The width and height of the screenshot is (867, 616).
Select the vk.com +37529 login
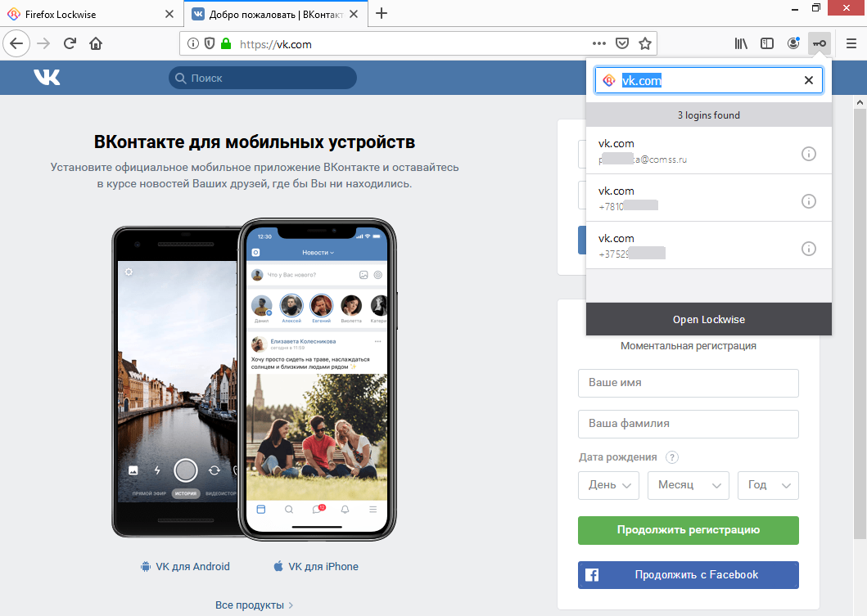(709, 246)
